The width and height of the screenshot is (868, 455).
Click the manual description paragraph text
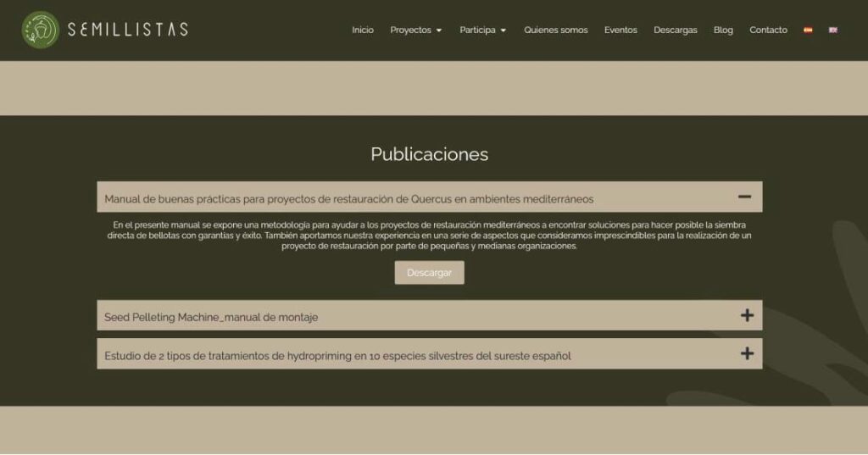point(430,236)
